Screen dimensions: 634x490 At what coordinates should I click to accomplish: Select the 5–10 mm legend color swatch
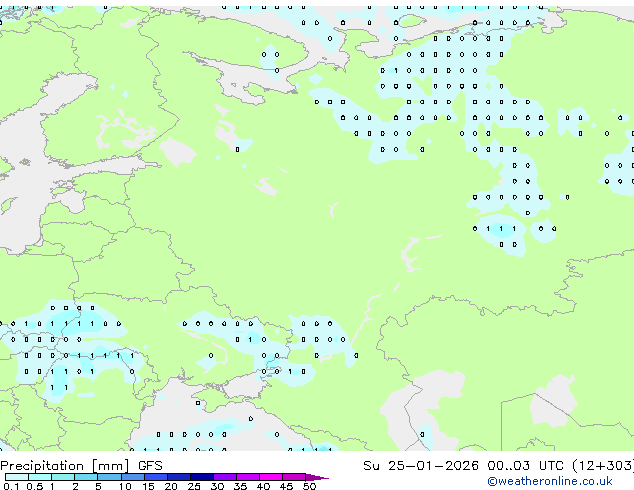point(109,477)
